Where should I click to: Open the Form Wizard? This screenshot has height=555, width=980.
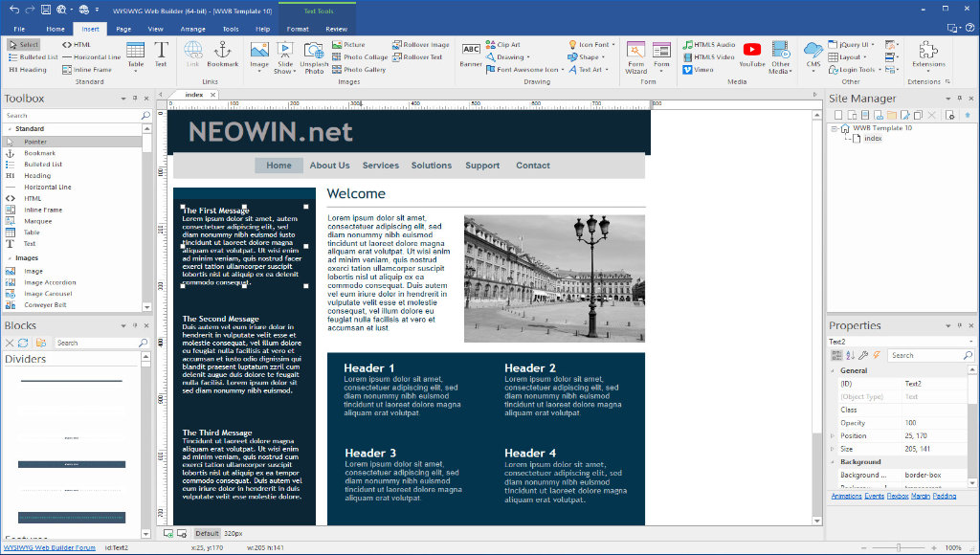point(635,57)
